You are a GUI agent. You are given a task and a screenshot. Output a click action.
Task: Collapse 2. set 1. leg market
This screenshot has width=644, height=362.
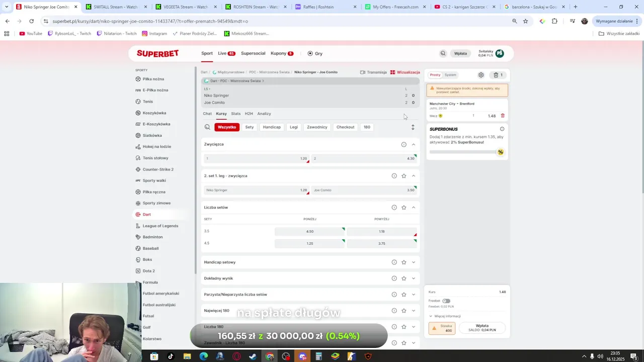tap(414, 176)
